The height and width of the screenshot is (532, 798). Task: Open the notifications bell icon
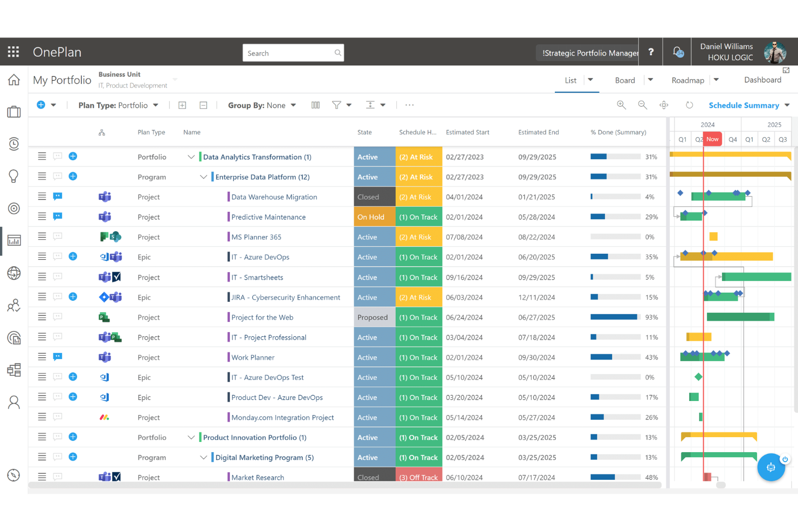click(678, 52)
